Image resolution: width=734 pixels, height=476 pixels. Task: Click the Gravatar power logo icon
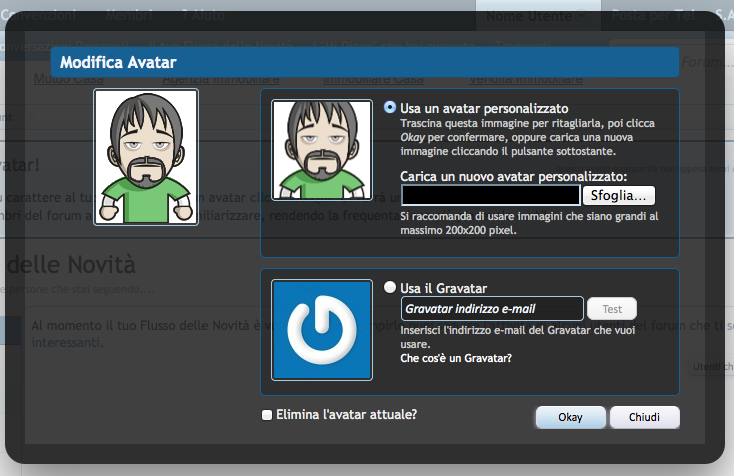322,330
